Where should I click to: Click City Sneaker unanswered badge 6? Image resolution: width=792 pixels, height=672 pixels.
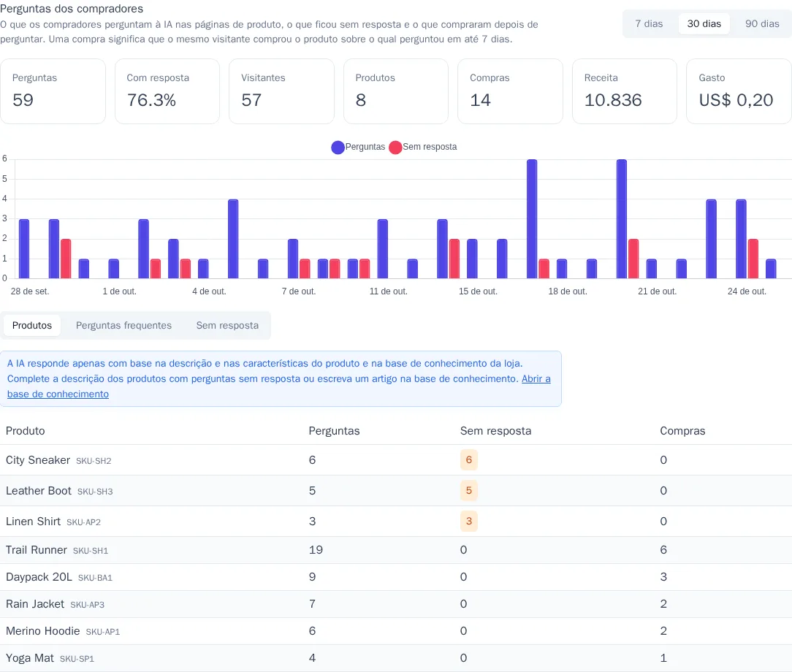coord(469,460)
